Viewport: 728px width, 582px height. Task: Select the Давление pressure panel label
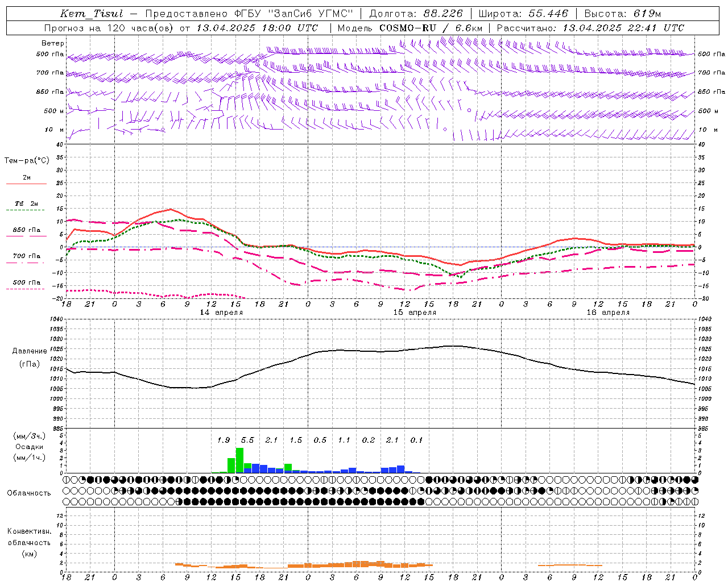click(30, 351)
